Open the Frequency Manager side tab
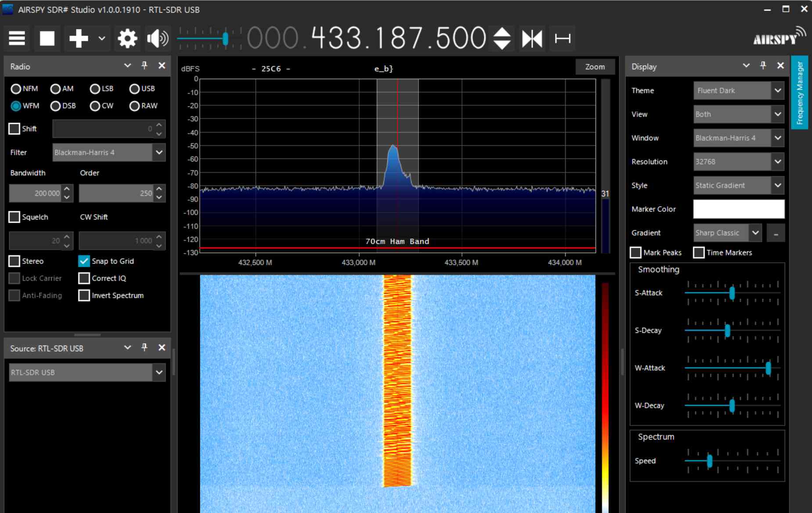The width and height of the screenshot is (812, 513). [800, 93]
